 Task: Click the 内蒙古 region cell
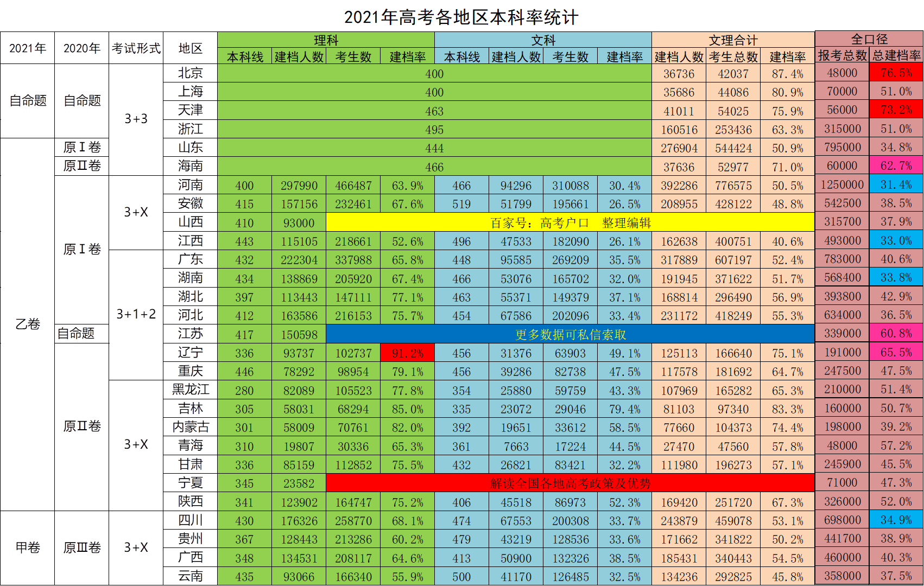point(191,427)
